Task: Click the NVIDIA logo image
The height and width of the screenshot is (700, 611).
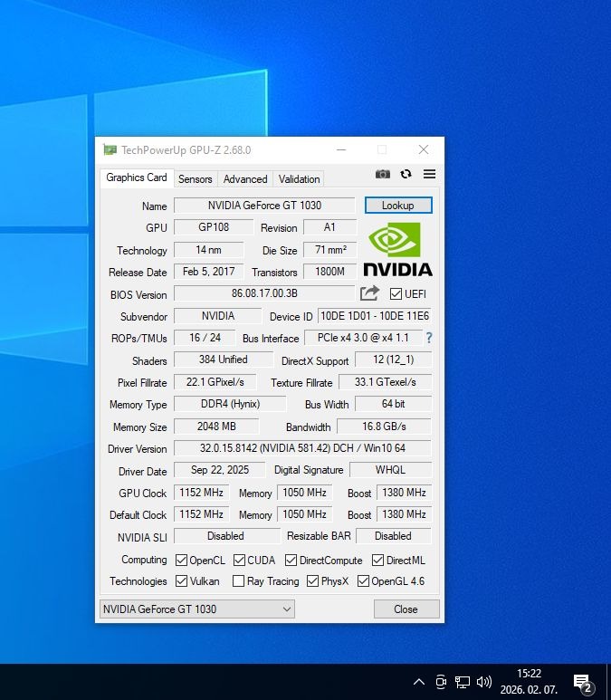Action: (397, 250)
